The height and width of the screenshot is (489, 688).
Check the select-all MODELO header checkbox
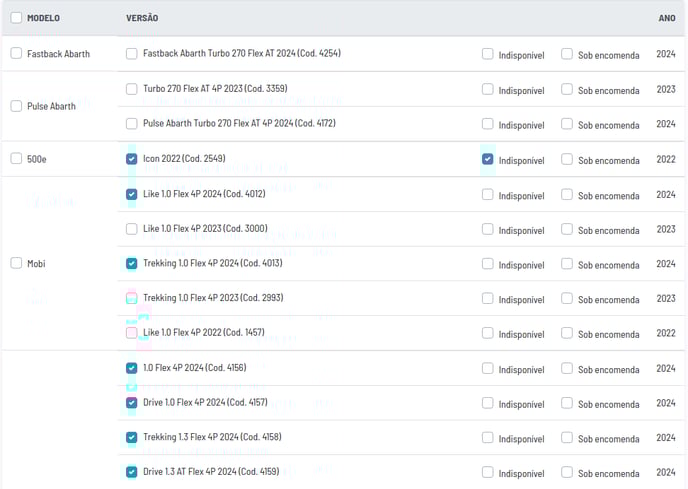[16, 18]
